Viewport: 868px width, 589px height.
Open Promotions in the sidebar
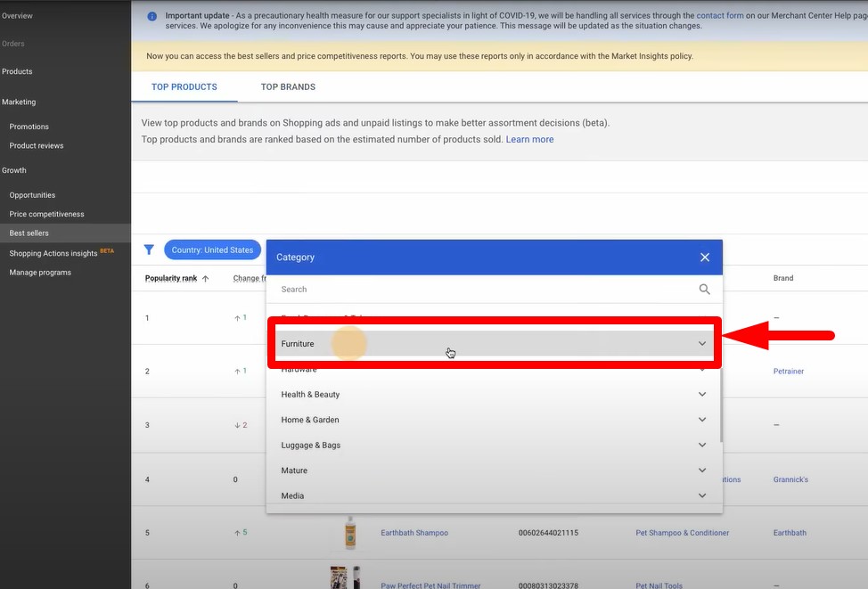(x=29, y=127)
